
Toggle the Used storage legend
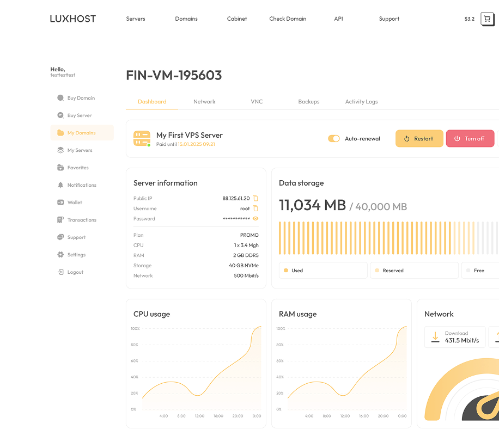click(323, 271)
